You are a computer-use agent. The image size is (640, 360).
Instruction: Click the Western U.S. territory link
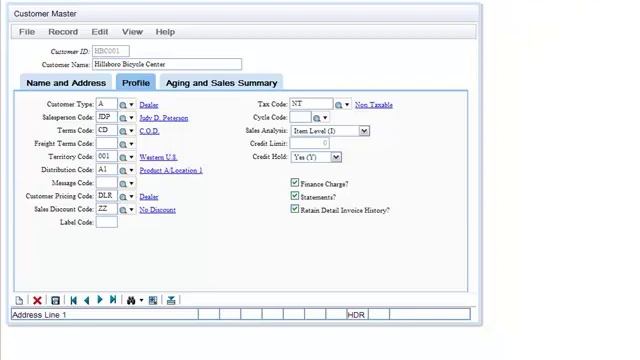(158, 158)
